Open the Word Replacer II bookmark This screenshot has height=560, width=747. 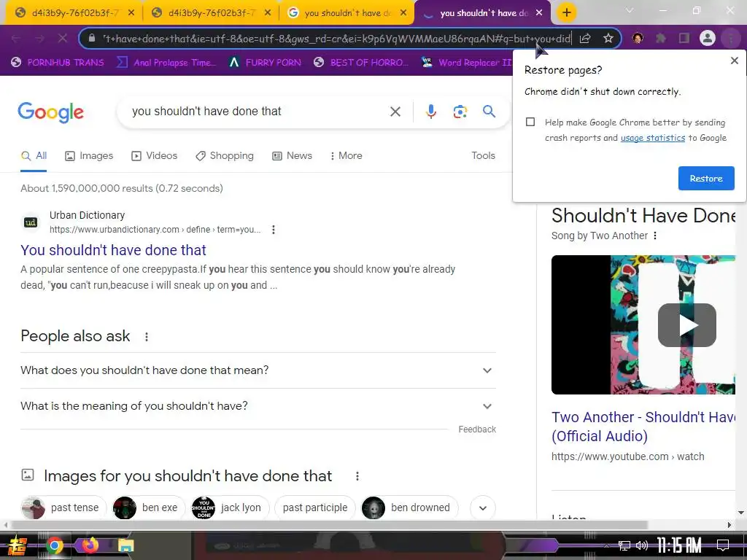pyautogui.click(x=468, y=63)
